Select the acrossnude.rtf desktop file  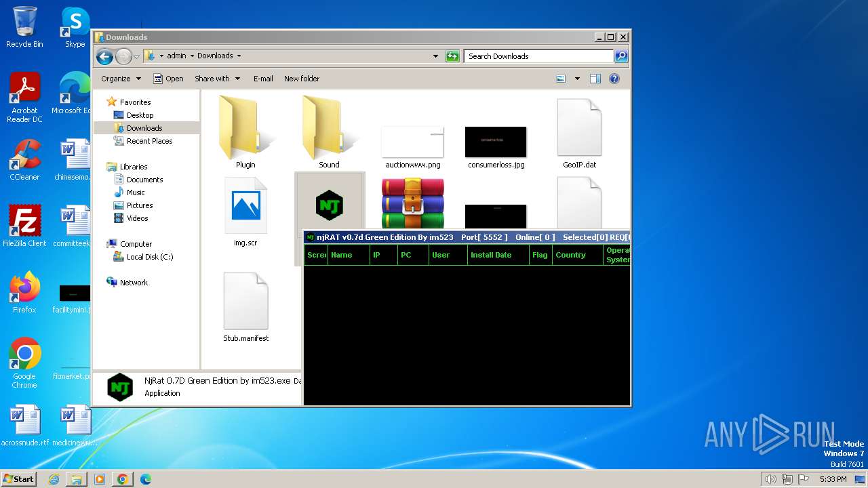pyautogui.click(x=24, y=426)
